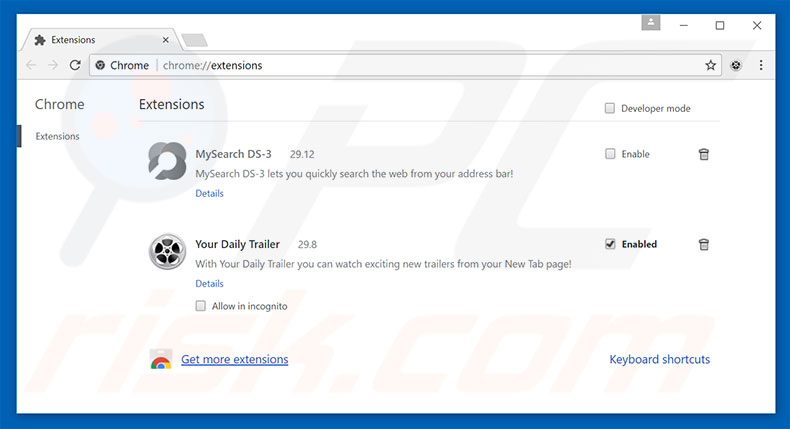Click the puzzle piece icon on the Extensions tab
This screenshot has height=429, width=790.
[x=40, y=40]
